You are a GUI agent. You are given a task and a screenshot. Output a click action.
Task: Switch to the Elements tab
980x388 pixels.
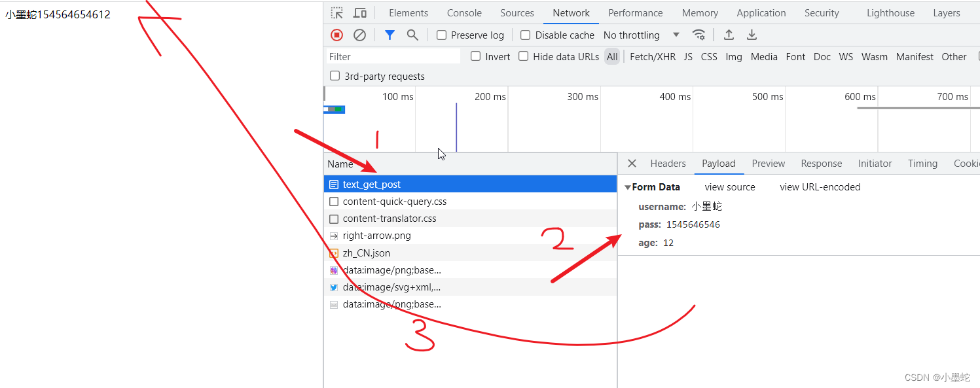tap(408, 13)
